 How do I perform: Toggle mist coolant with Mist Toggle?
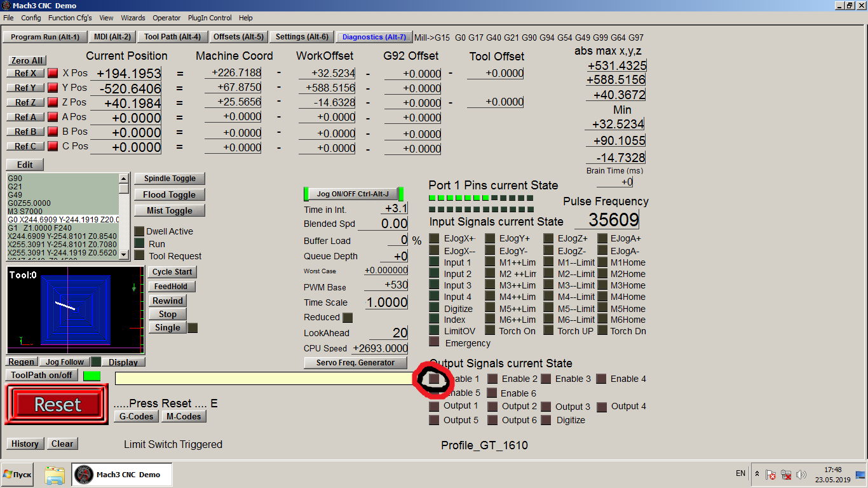tap(170, 210)
